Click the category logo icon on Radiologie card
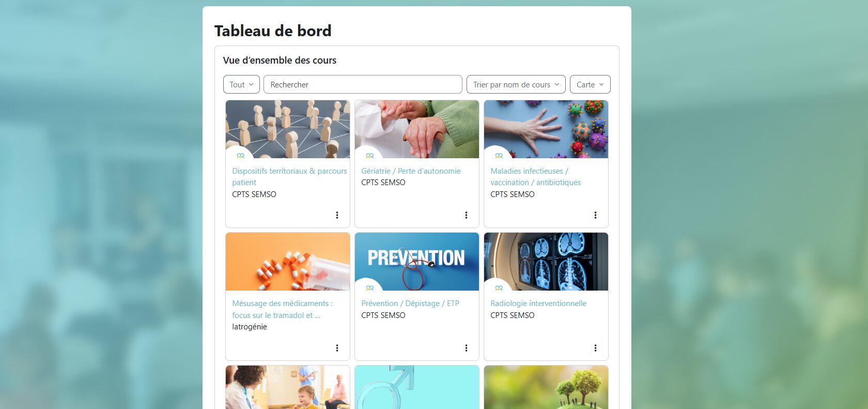 [x=499, y=288]
